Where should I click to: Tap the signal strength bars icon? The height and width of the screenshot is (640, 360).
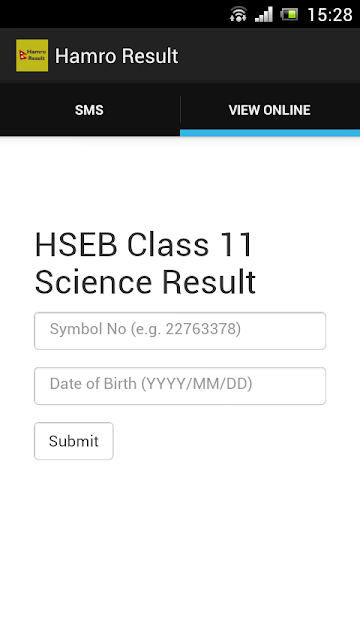264,14
